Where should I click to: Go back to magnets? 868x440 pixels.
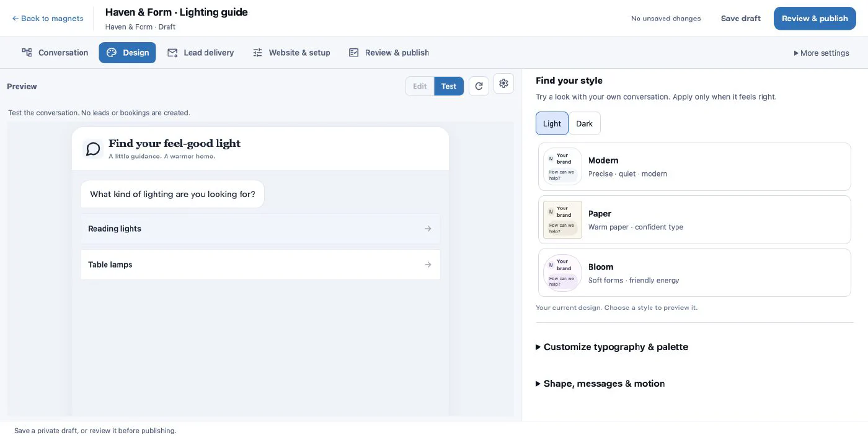(x=48, y=19)
